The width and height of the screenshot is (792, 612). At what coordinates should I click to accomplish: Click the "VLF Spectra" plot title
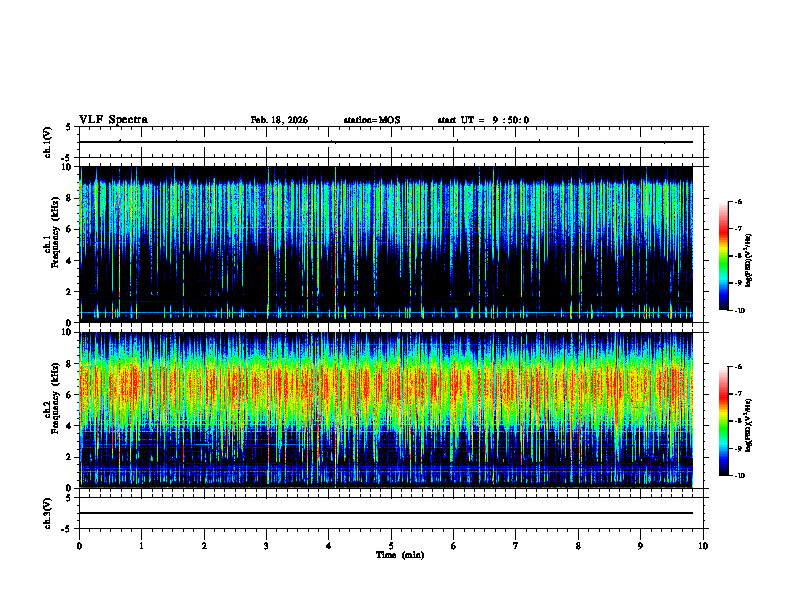pos(113,120)
